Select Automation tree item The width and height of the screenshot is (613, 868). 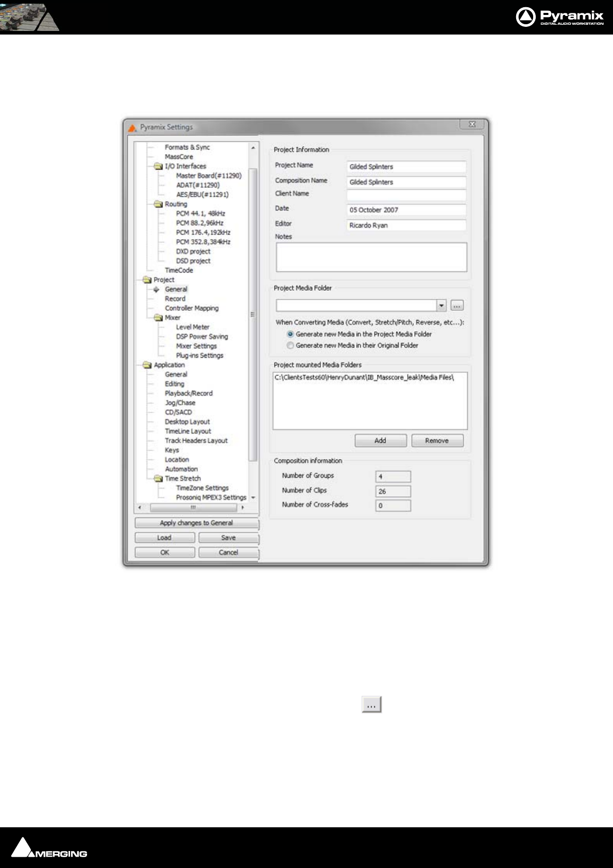[x=181, y=469]
